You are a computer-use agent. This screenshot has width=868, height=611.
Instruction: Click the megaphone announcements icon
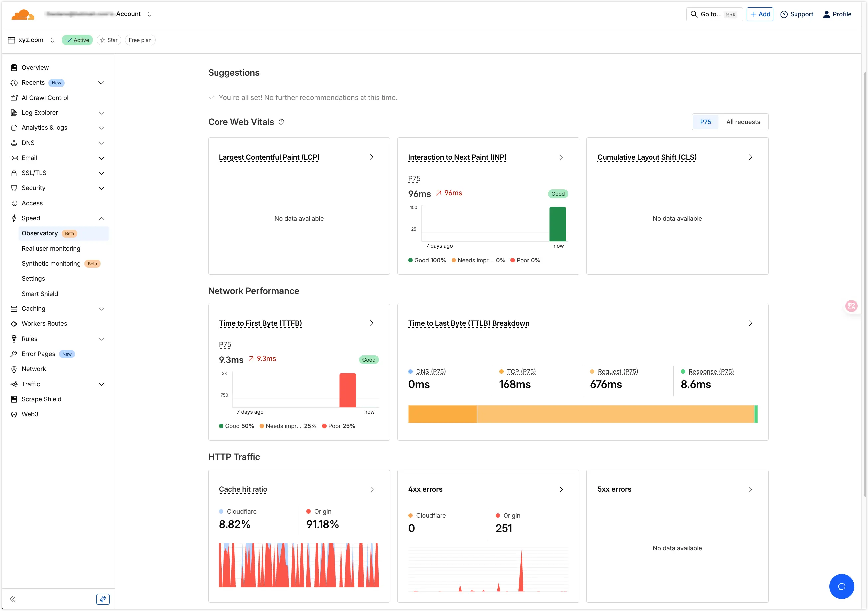pyautogui.click(x=103, y=599)
